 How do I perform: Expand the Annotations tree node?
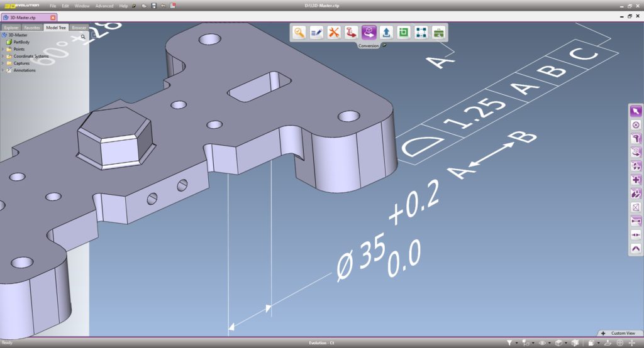coord(3,70)
